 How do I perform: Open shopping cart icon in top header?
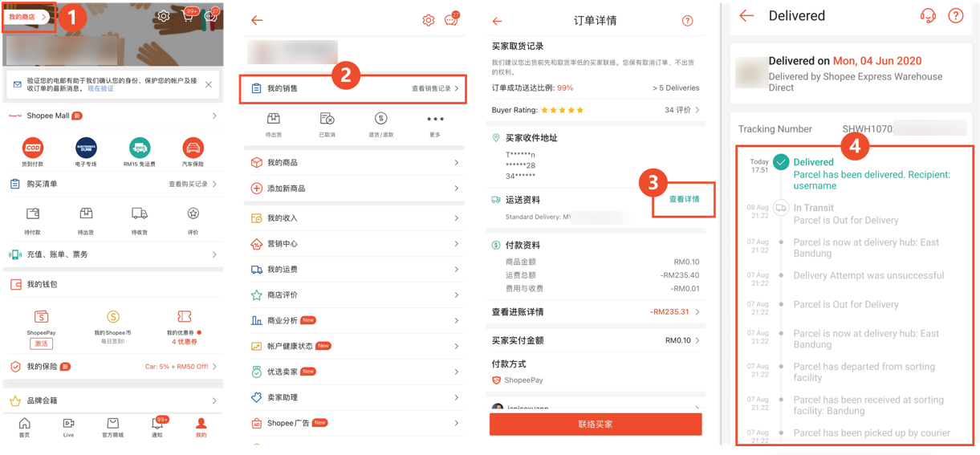tap(188, 16)
